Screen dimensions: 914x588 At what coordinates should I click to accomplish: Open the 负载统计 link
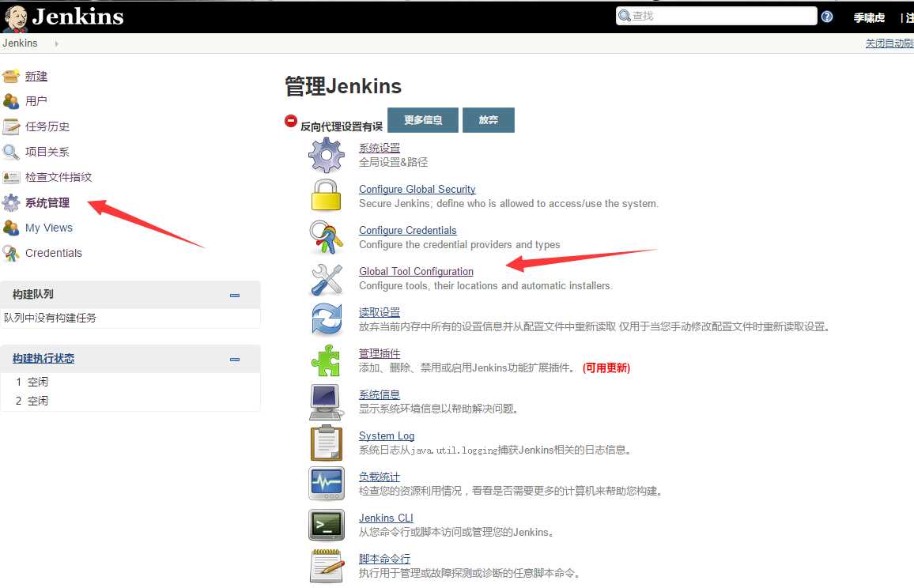380,477
